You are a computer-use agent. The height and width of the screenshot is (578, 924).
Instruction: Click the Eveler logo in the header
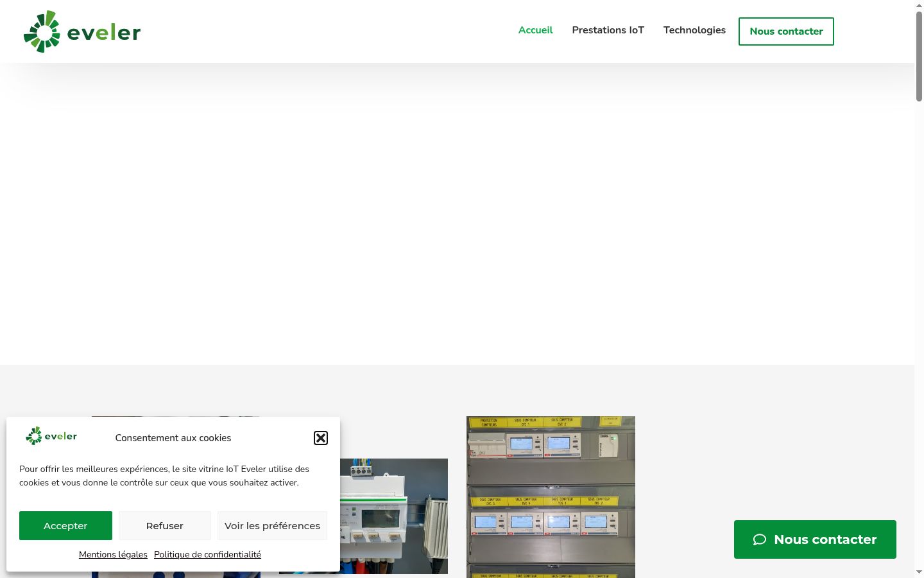tap(82, 31)
